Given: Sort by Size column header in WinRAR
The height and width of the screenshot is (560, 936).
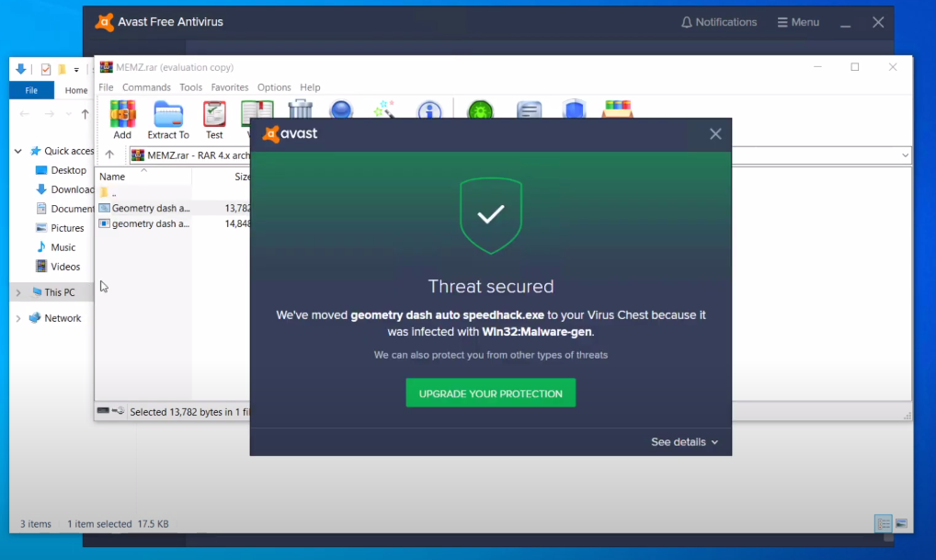Looking at the screenshot, I should pyautogui.click(x=241, y=177).
